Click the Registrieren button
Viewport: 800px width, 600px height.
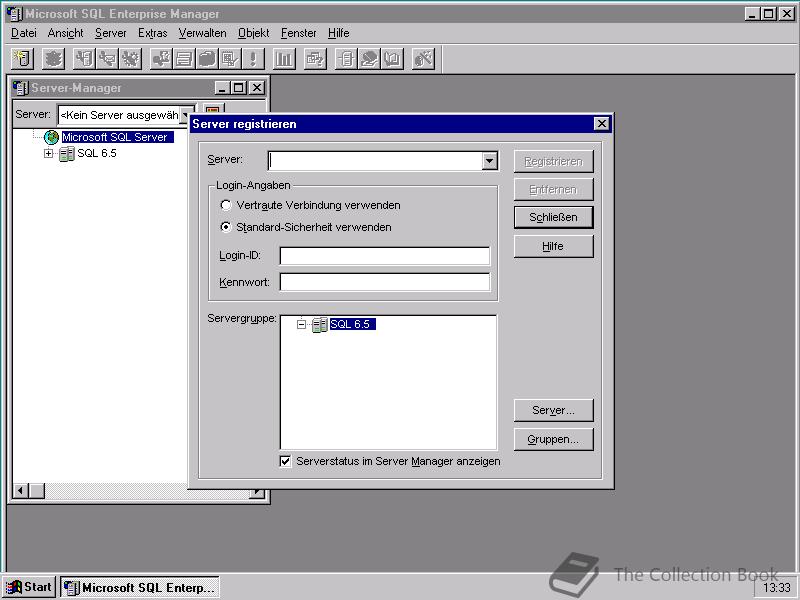click(554, 162)
